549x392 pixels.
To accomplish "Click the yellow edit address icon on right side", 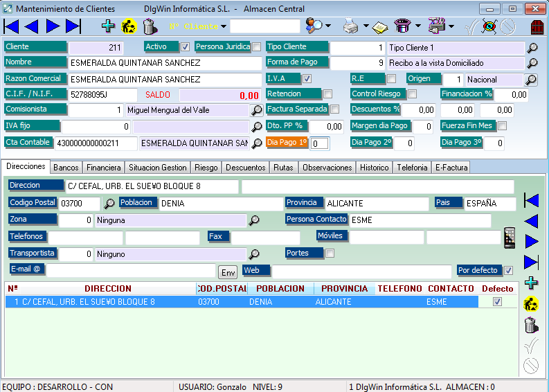I will click(531, 304).
